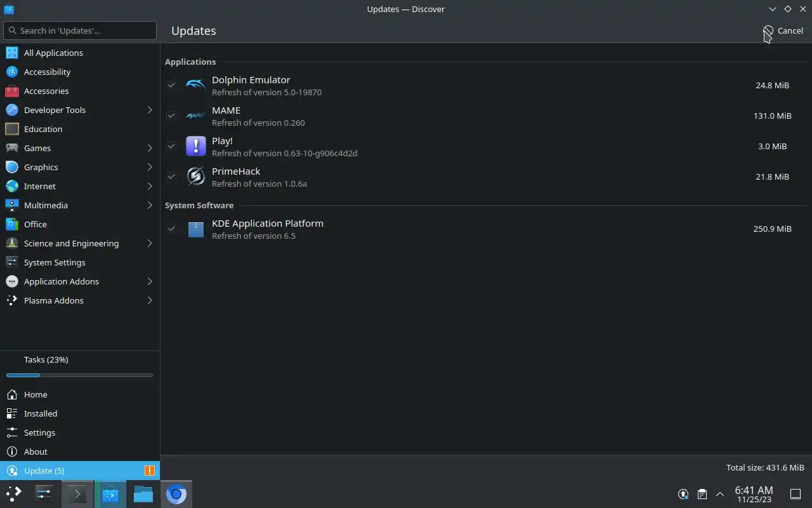Click the orange update warning badge

point(149,471)
